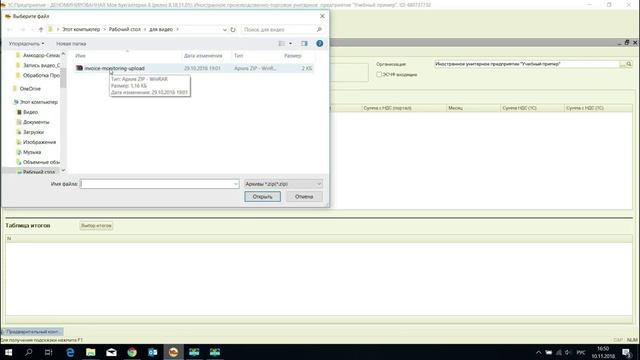
Task: Click the Имя файла input field
Action: [x=157, y=184]
